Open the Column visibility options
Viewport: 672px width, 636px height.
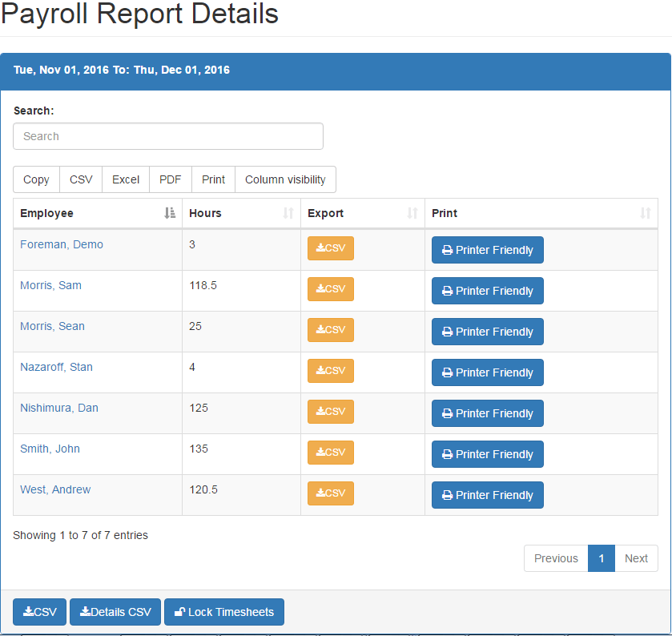[285, 179]
